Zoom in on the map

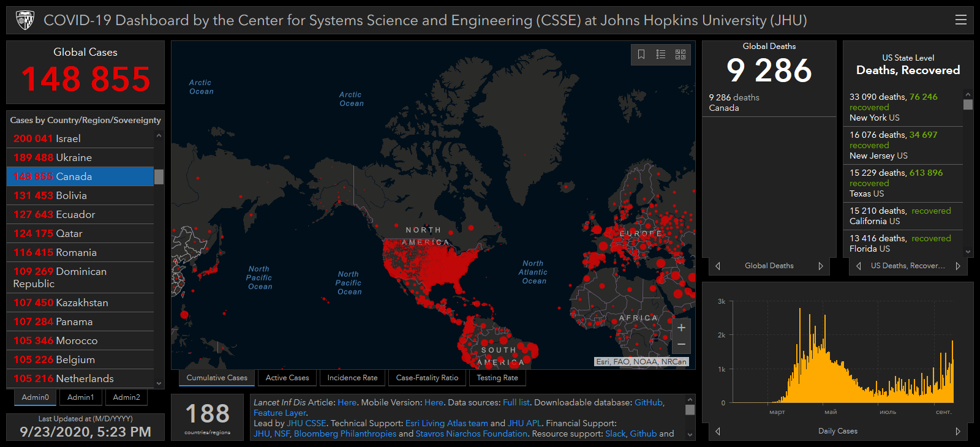click(x=681, y=328)
